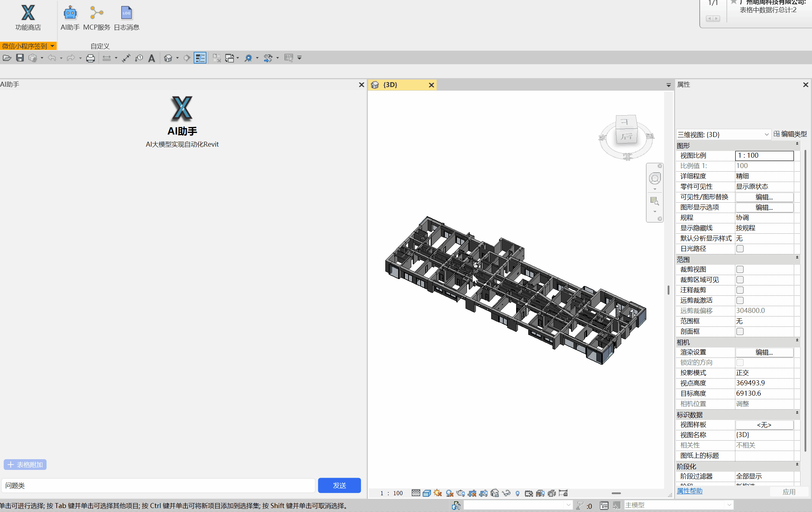Click the Unlocked 3D View house icon
Viewport: 812px width, 512px height.
click(x=495, y=493)
